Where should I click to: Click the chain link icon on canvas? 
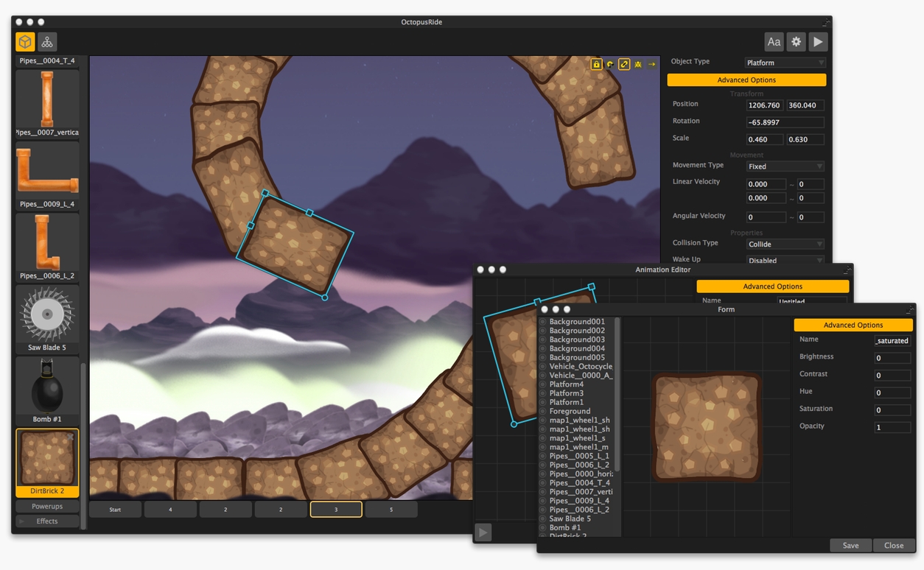(x=624, y=65)
